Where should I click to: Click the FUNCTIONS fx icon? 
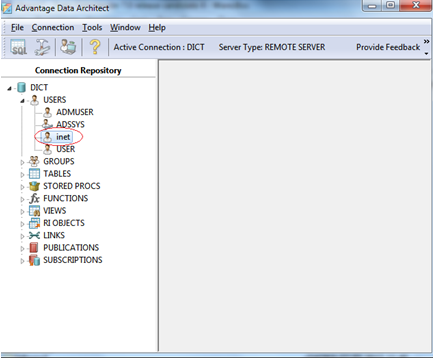click(34, 198)
